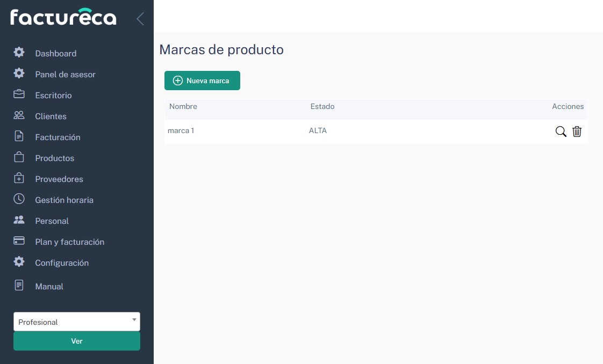
Task: Click the Plan y facturación card icon
Action: pos(19,241)
